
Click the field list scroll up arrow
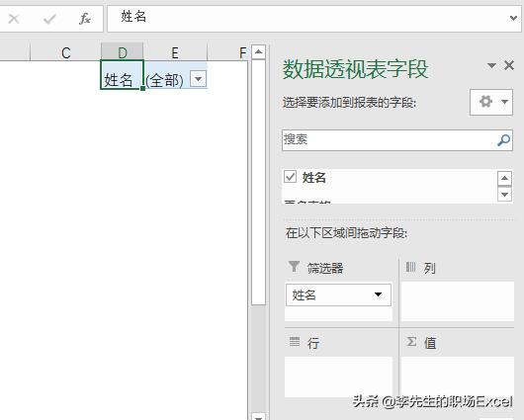[504, 179]
